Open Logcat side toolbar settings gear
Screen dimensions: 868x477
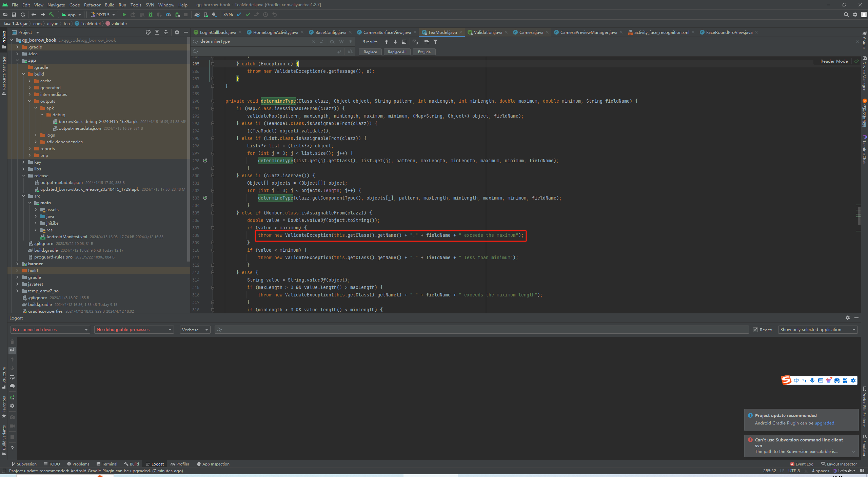(x=12, y=406)
